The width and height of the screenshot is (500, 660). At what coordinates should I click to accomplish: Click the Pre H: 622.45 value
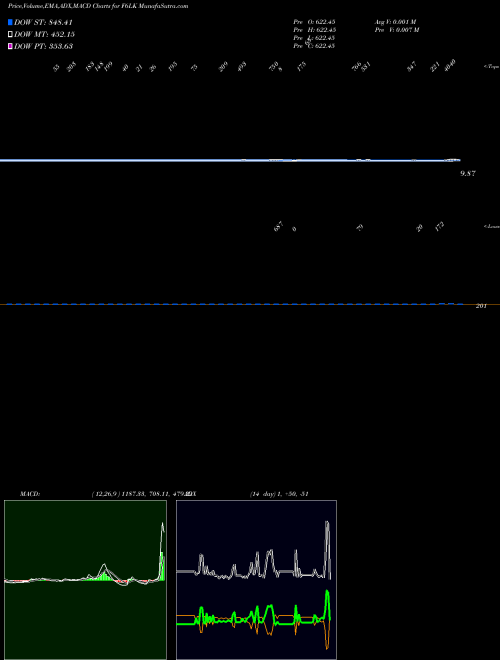(x=314, y=30)
